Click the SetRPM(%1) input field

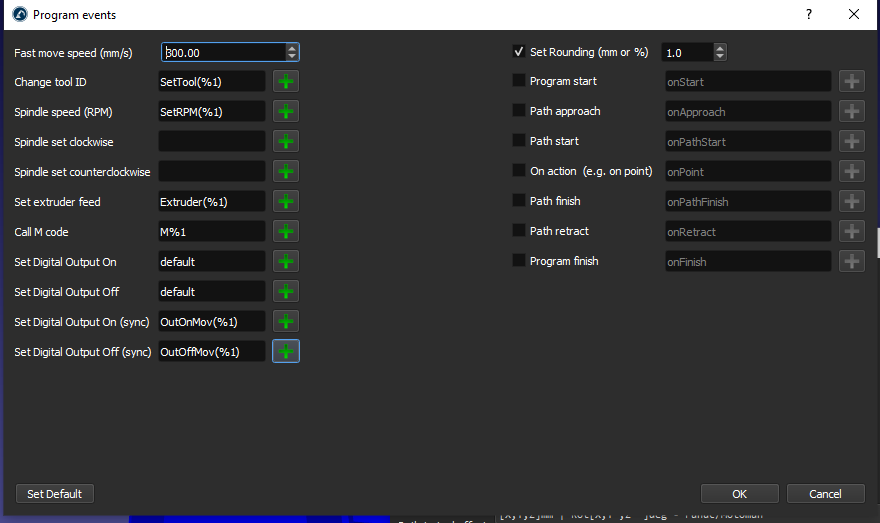212,112
